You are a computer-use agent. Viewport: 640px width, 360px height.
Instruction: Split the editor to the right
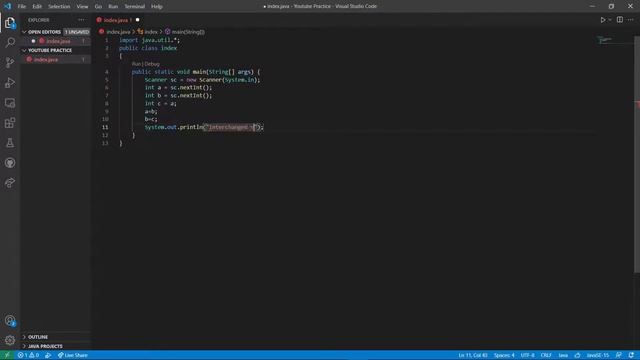(x=620, y=20)
